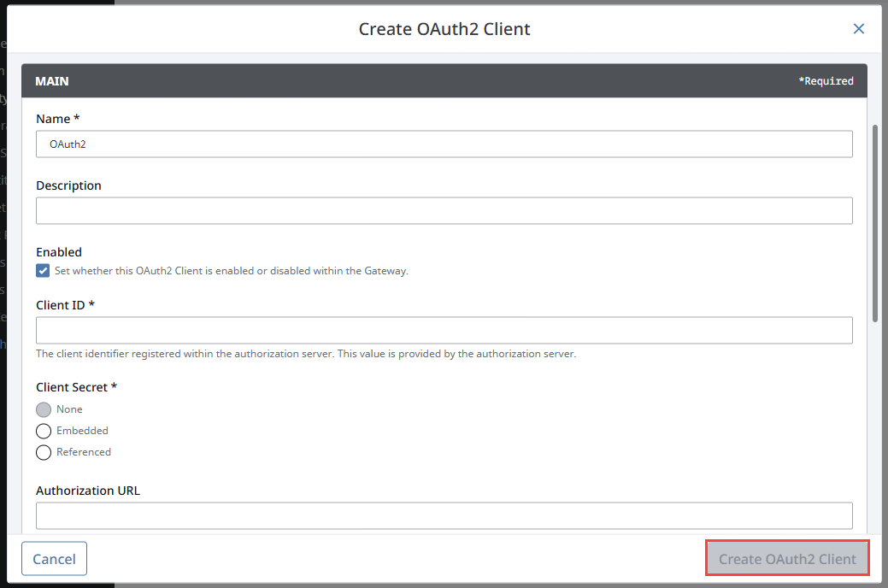
Task: Close the Create OAuth2 Client dialog
Action: pos(859,29)
